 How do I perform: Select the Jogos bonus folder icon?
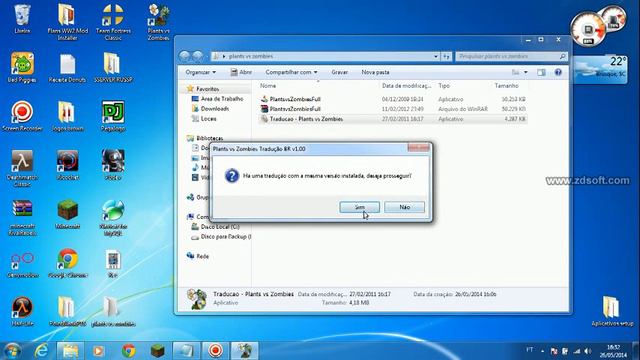(67, 116)
